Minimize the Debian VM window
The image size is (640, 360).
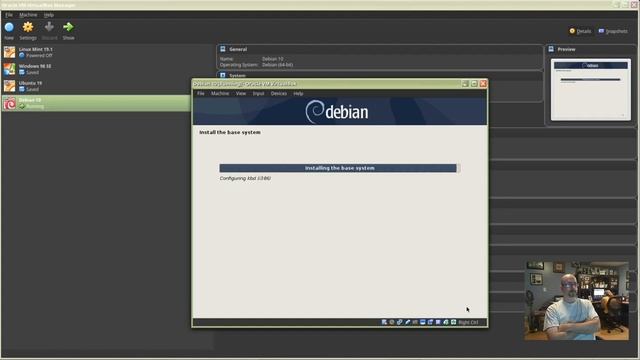tap(465, 84)
